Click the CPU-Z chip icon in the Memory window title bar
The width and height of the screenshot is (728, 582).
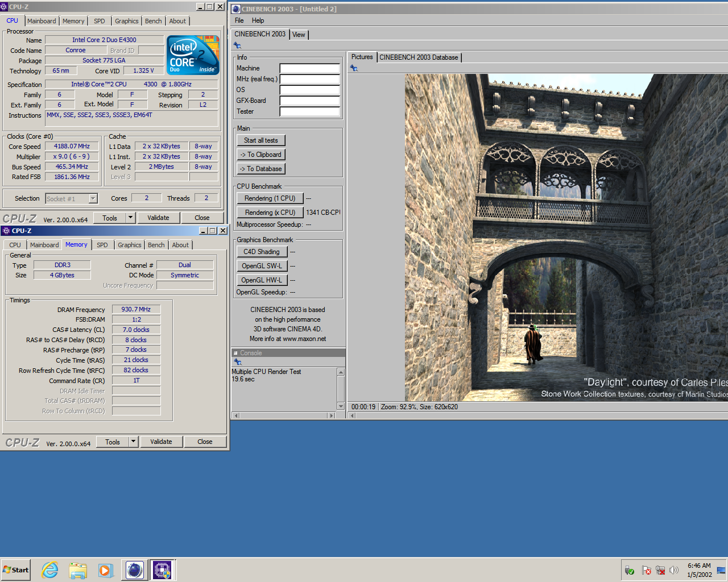click(x=6, y=231)
